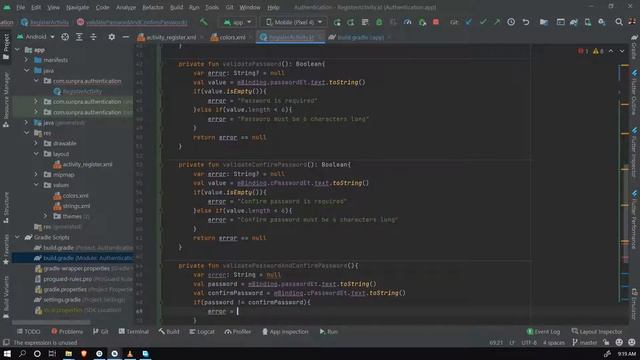The image size is (640, 360).
Task: Open the Problems tool window
Action: [x=67, y=331]
